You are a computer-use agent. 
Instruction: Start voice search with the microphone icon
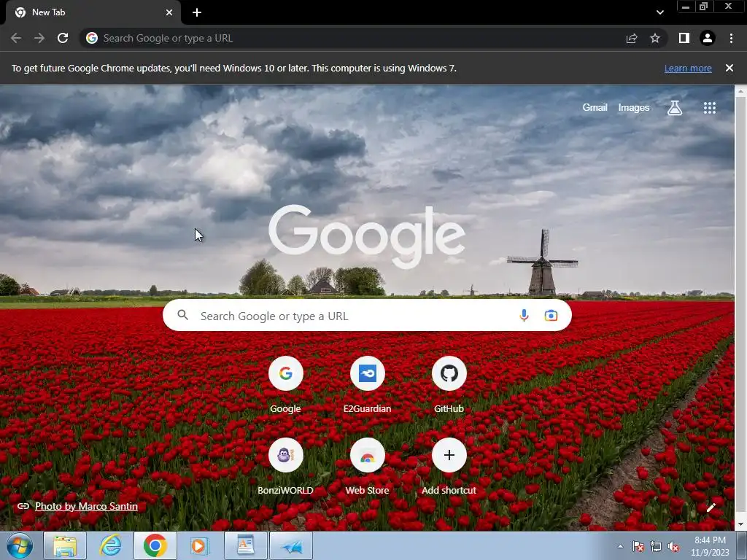tap(524, 315)
